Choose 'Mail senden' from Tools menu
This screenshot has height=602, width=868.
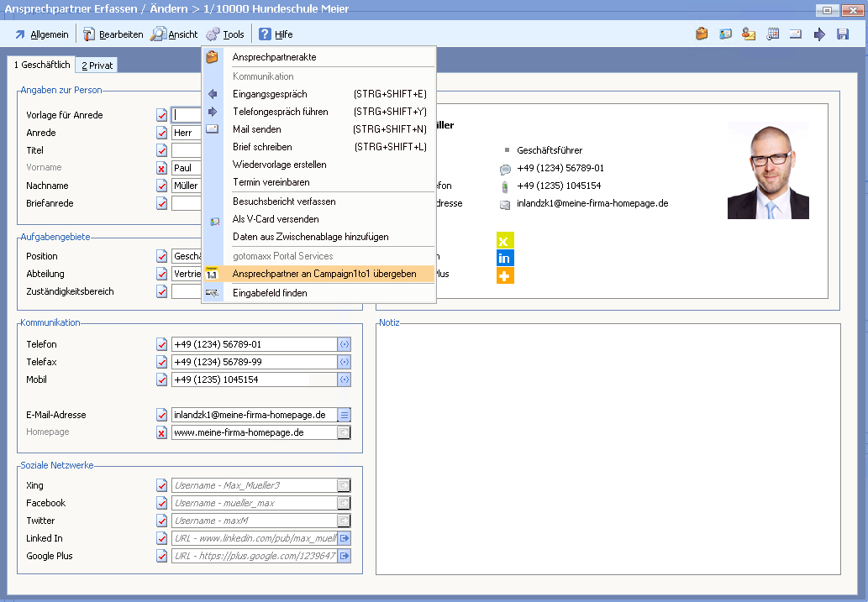256,129
